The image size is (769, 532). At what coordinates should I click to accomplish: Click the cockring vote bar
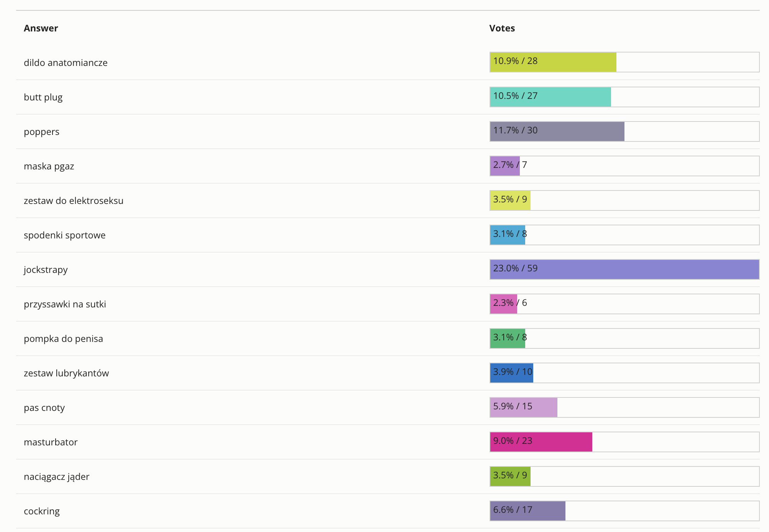pos(527,511)
